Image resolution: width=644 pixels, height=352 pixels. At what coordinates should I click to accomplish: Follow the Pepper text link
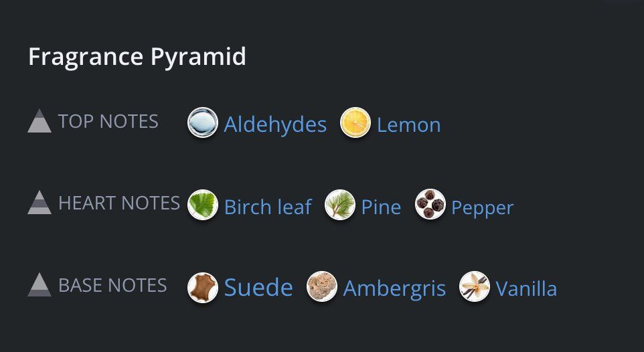click(x=482, y=208)
